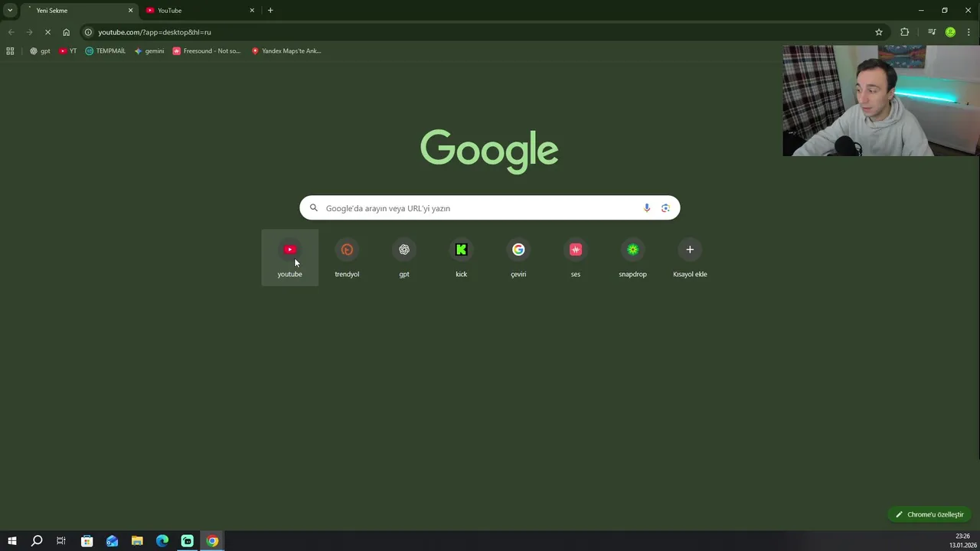Viewport: 980px width, 551px height.
Task: Open the teal streaming app taskbar icon
Action: coord(187,541)
